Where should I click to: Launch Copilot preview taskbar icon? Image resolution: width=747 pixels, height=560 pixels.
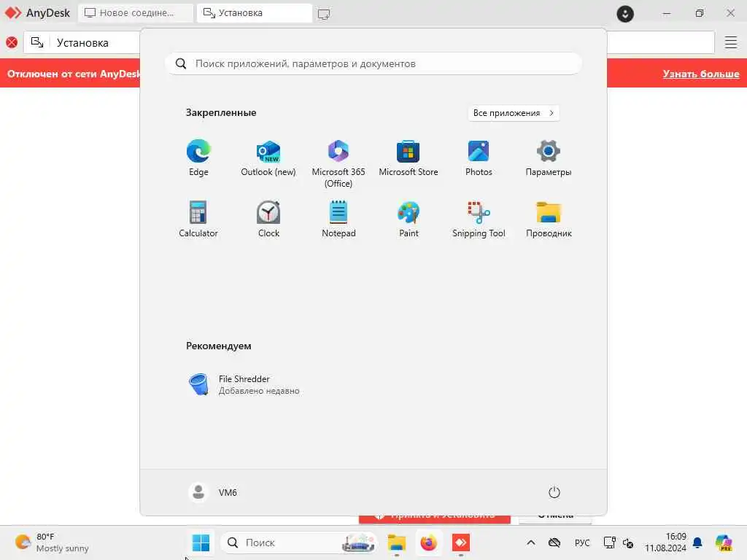click(x=724, y=542)
